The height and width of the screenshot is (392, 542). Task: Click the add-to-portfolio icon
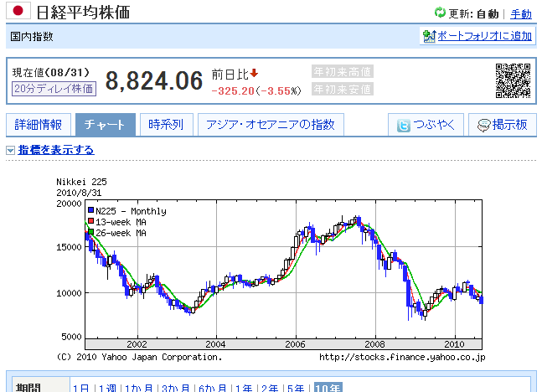[x=429, y=36]
